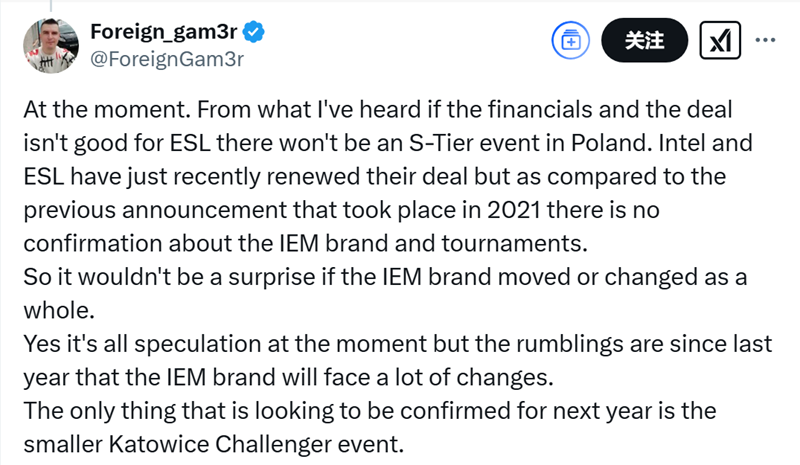Click the tweet line starting "At the moment"
Screen dimensions: 800x465
(x=378, y=109)
